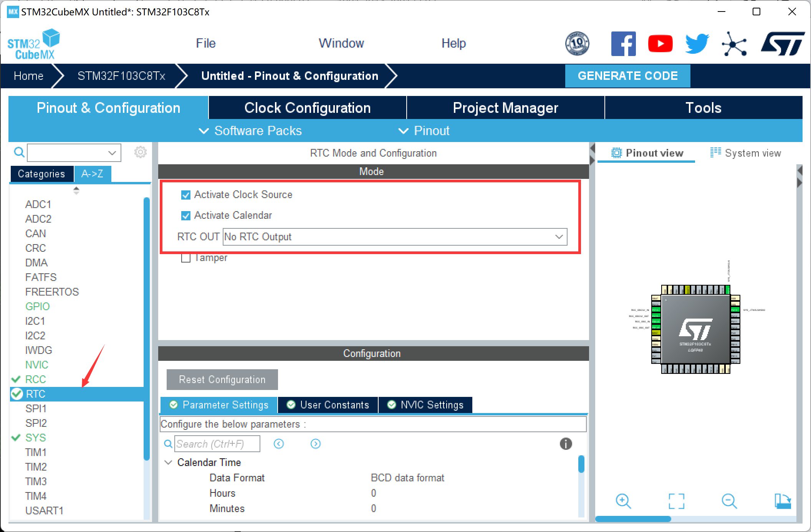The width and height of the screenshot is (811, 532).
Task: Click the zoom out pinout icon
Action: click(728, 501)
